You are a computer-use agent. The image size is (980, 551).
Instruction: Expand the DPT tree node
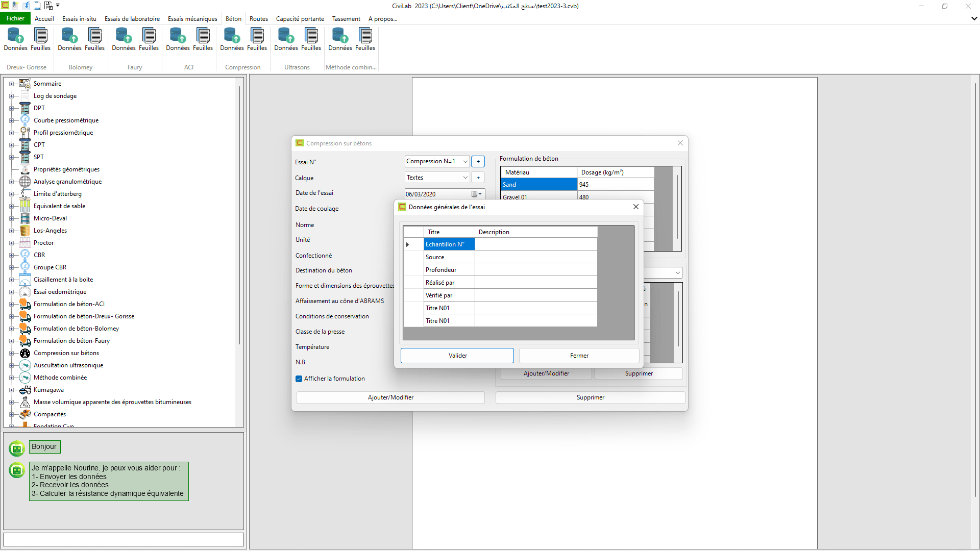point(11,108)
